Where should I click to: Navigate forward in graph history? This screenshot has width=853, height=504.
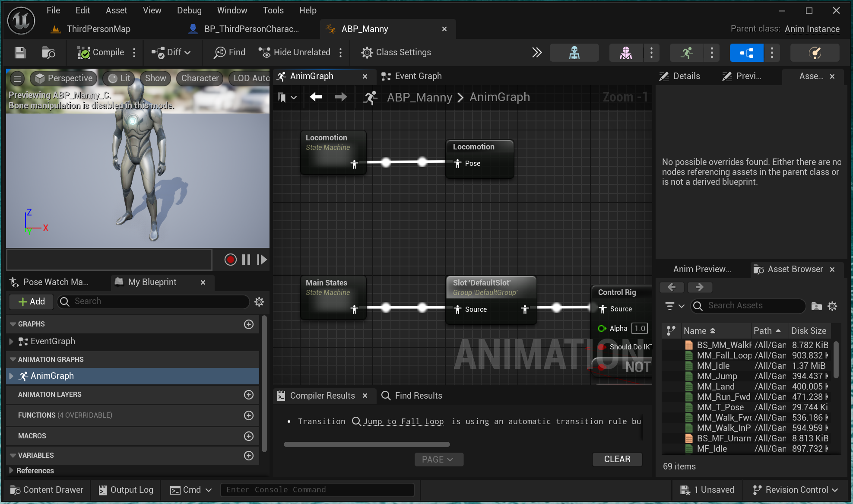click(x=341, y=97)
